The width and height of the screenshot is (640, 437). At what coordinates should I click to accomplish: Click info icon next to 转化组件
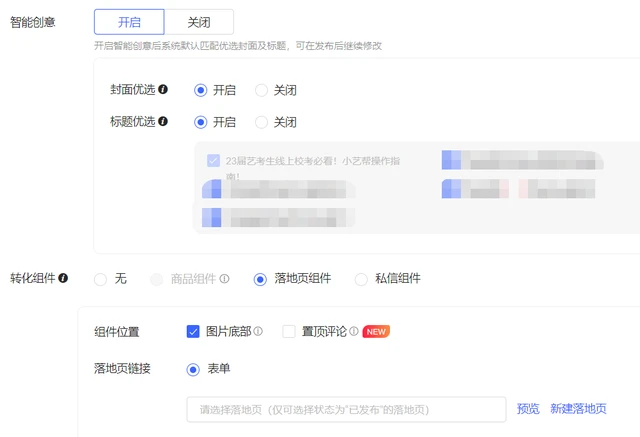[63, 278]
